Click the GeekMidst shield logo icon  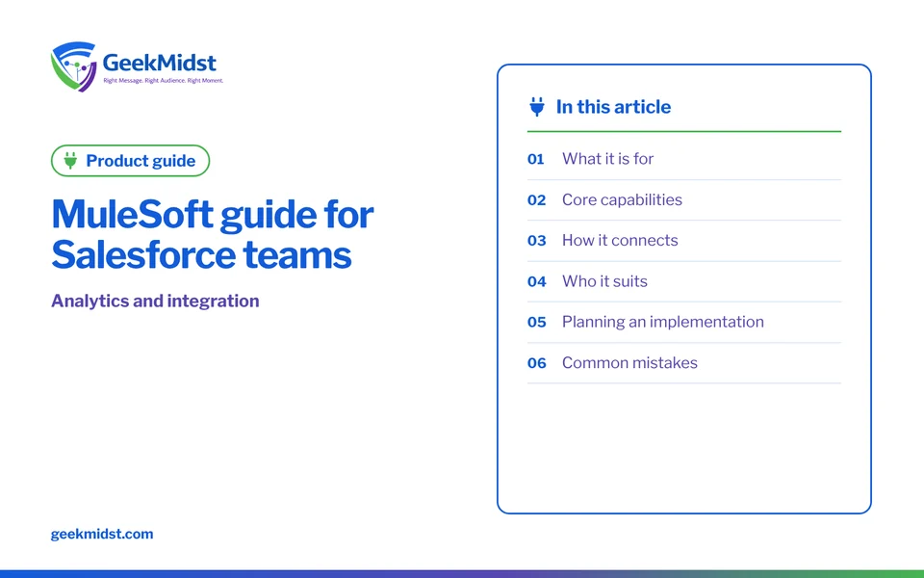[74, 66]
